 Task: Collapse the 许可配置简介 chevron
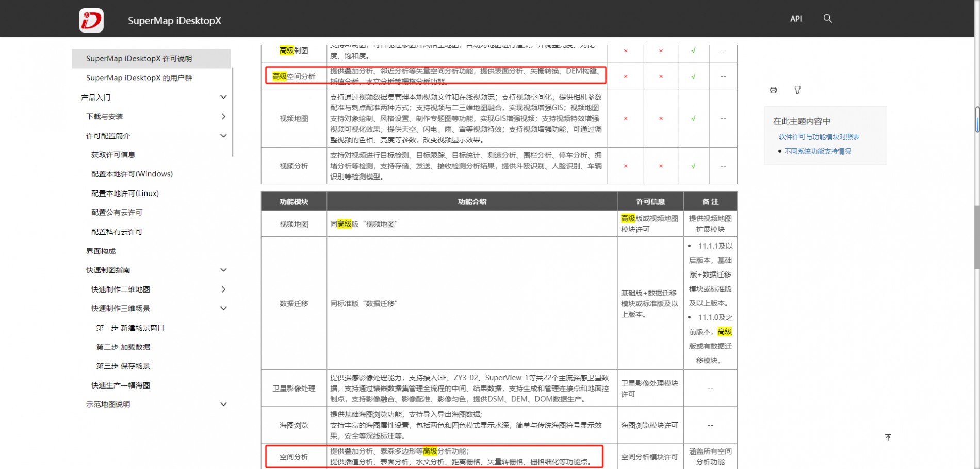[x=223, y=136]
